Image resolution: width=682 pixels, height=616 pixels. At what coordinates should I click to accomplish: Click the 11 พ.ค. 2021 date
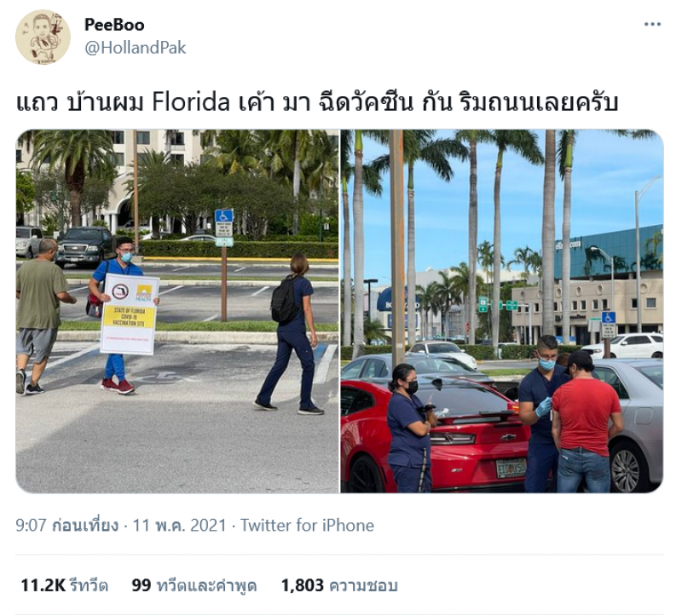(x=179, y=525)
